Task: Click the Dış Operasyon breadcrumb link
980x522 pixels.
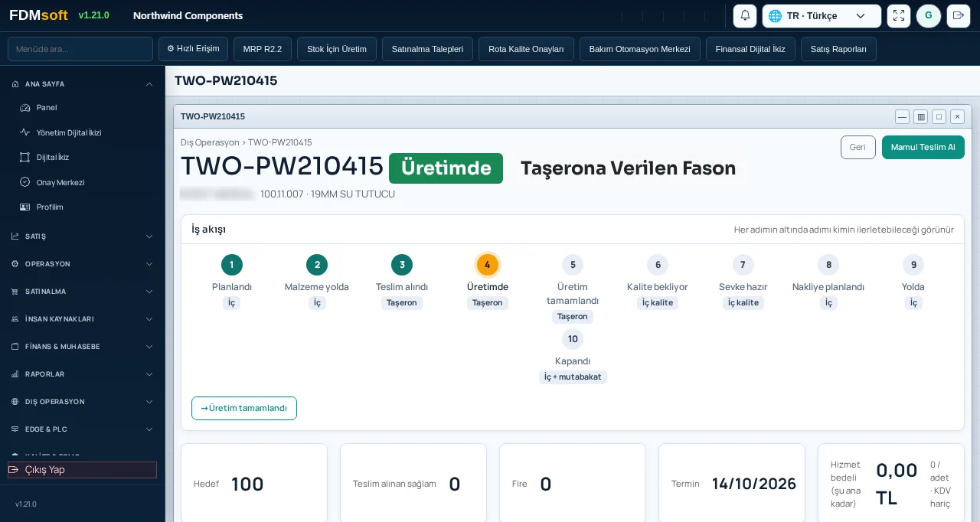Action: [210, 142]
